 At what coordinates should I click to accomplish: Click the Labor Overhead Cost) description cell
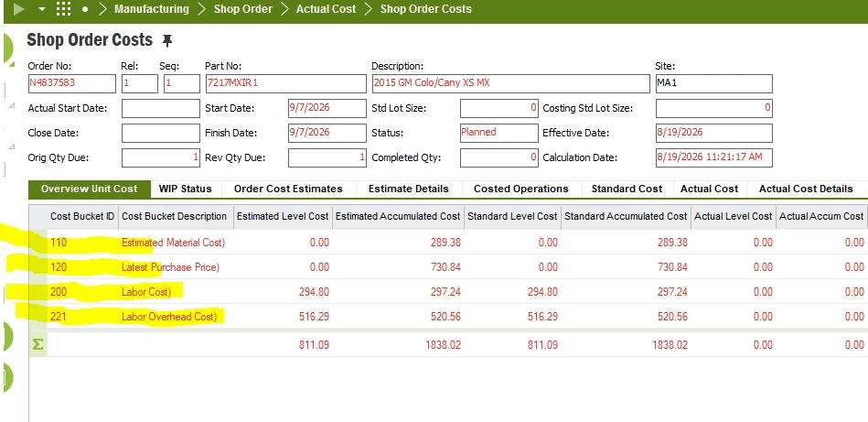175,317
